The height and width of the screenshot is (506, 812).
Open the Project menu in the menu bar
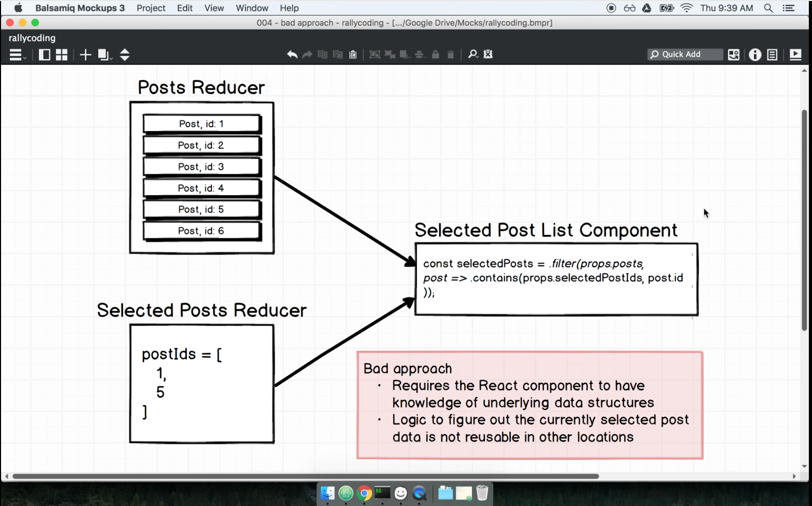pos(151,8)
